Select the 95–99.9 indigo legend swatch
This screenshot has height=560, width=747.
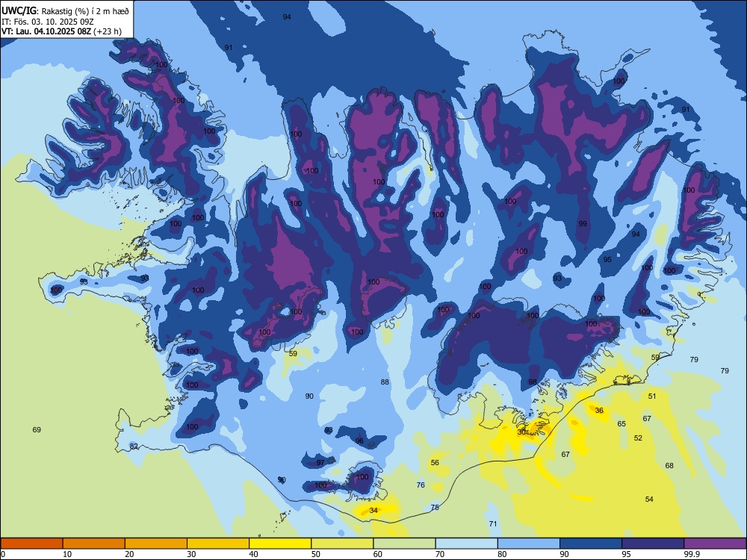[x=653, y=544]
